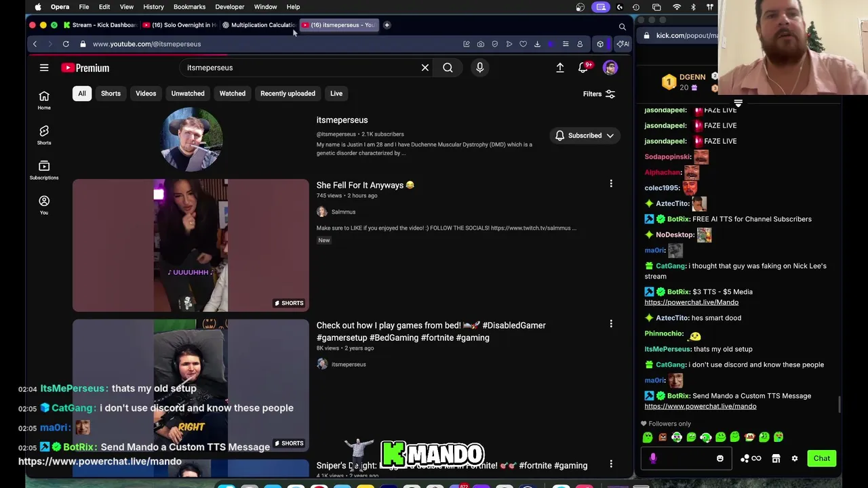Open the Subscribed notification dropdown
The width and height of the screenshot is (868, 488).
tap(585, 136)
